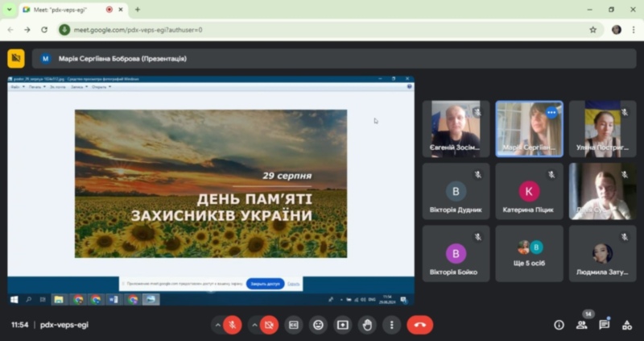Click the raise hand icon
The height and width of the screenshot is (341, 644).
click(x=368, y=325)
